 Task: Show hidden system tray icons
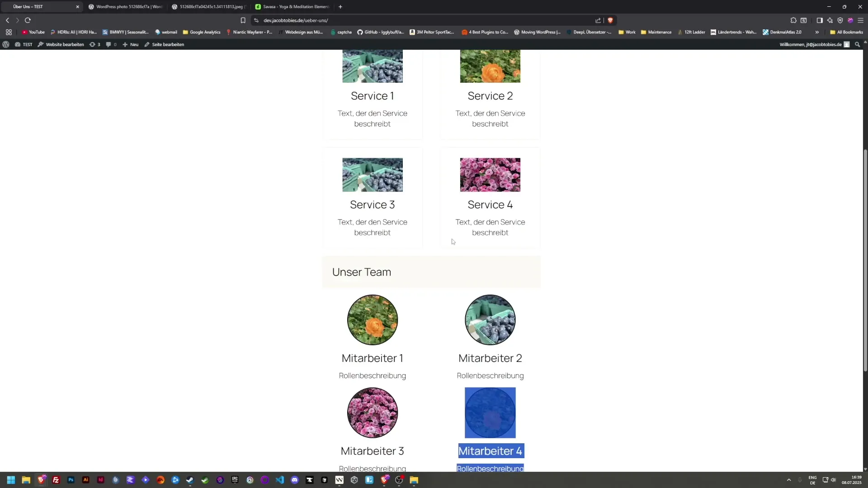(788, 480)
